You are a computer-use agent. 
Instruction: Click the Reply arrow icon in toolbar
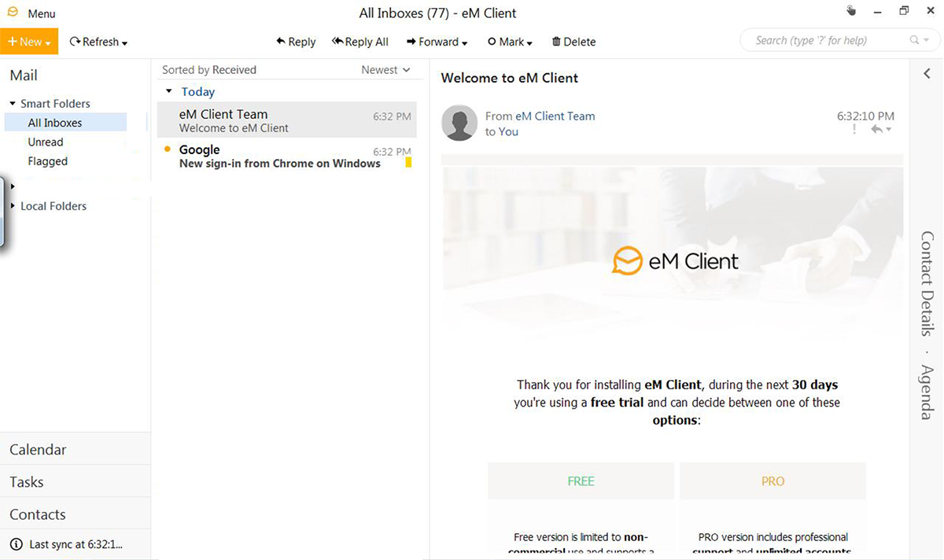point(280,42)
